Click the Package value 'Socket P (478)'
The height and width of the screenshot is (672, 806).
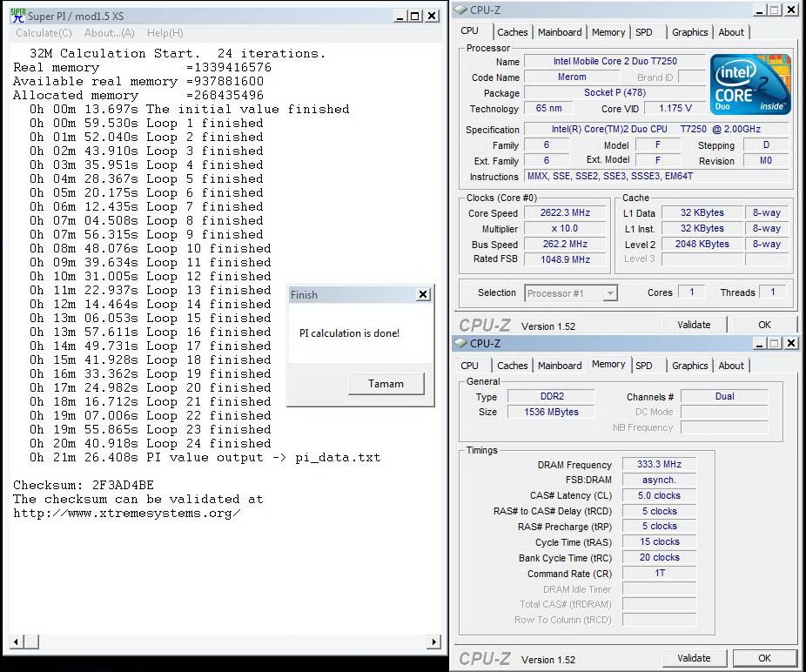(615, 92)
